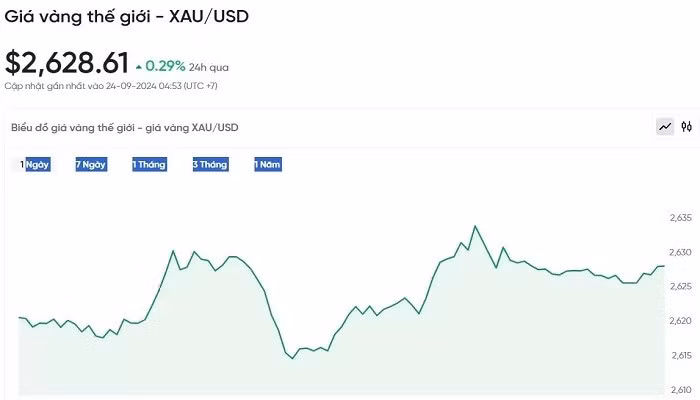Screen dimensions: 700x400
Task: Click the Biểu đồ giá vàng chart title
Action: pos(125,128)
